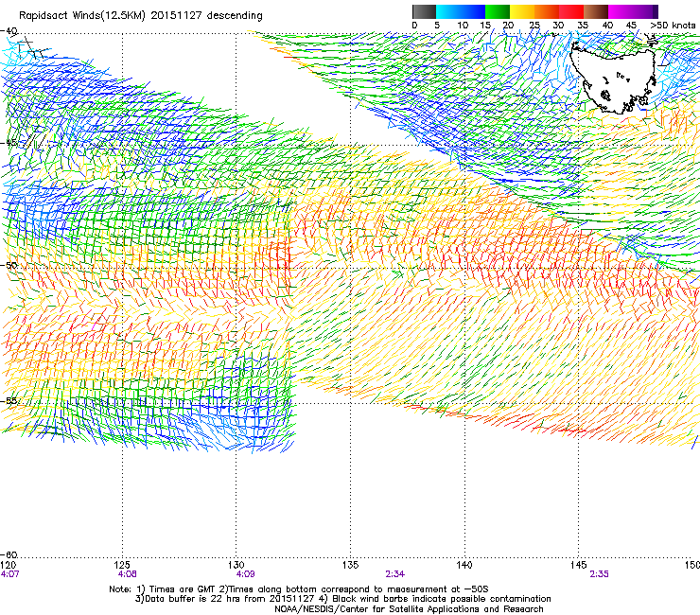Click the purple '2:34' pass time
Image resolution: width=700 pixels, height=615 pixels.
click(x=395, y=574)
